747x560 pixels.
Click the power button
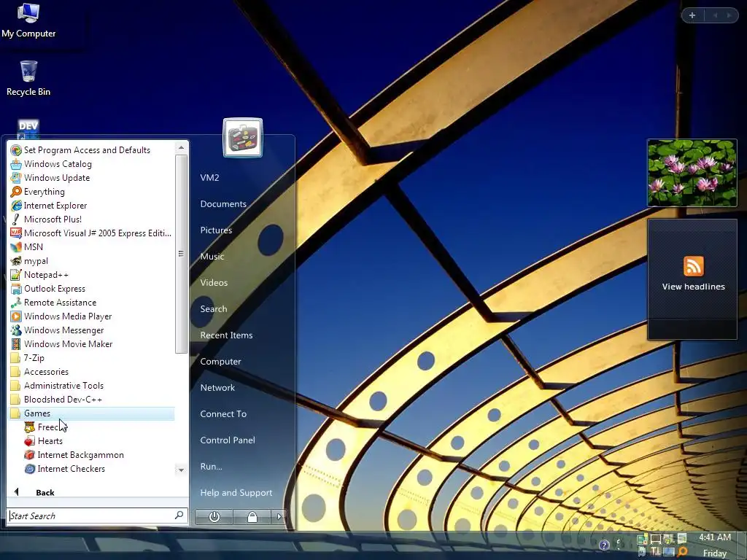[214, 517]
